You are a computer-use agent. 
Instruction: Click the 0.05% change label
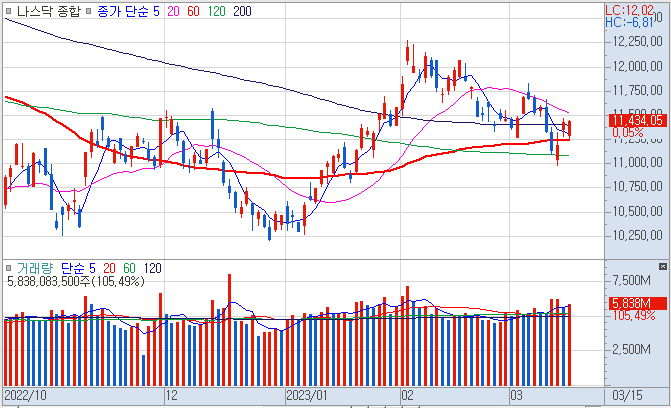pos(628,132)
